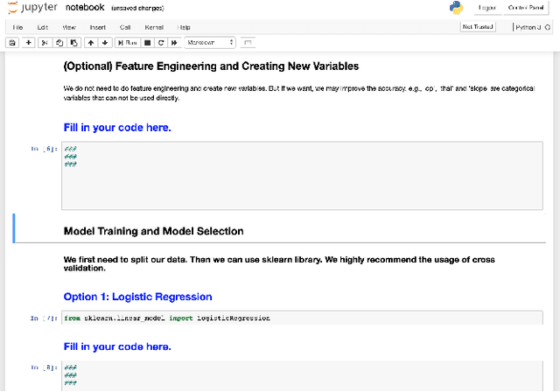This screenshot has height=392, width=560.
Task: Click the Logout button
Action: tap(487, 8)
